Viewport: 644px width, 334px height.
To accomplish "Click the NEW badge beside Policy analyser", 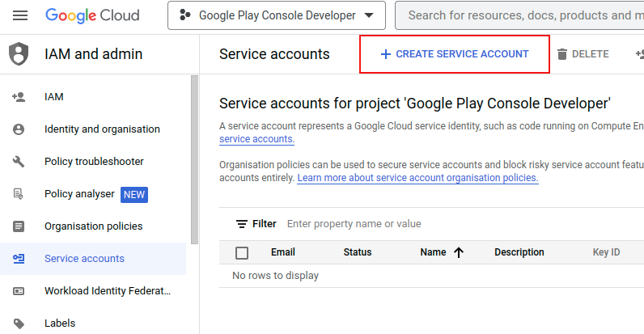I will [x=134, y=194].
